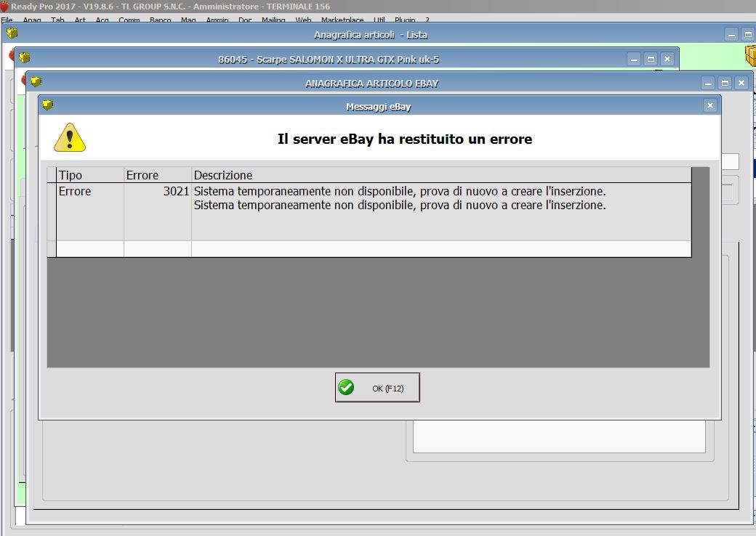Open the Ammin menu
The width and height of the screenshot is (756, 536).
coord(217,20)
